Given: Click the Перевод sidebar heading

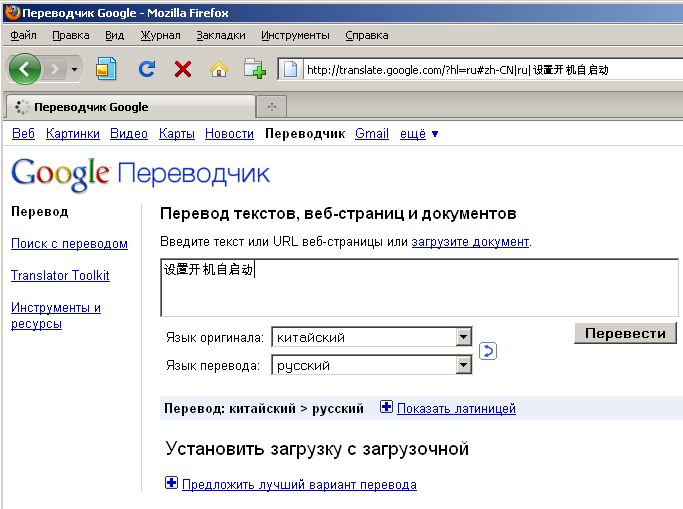Looking at the screenshot, I should pyautogui.click(x=40, y=212).
